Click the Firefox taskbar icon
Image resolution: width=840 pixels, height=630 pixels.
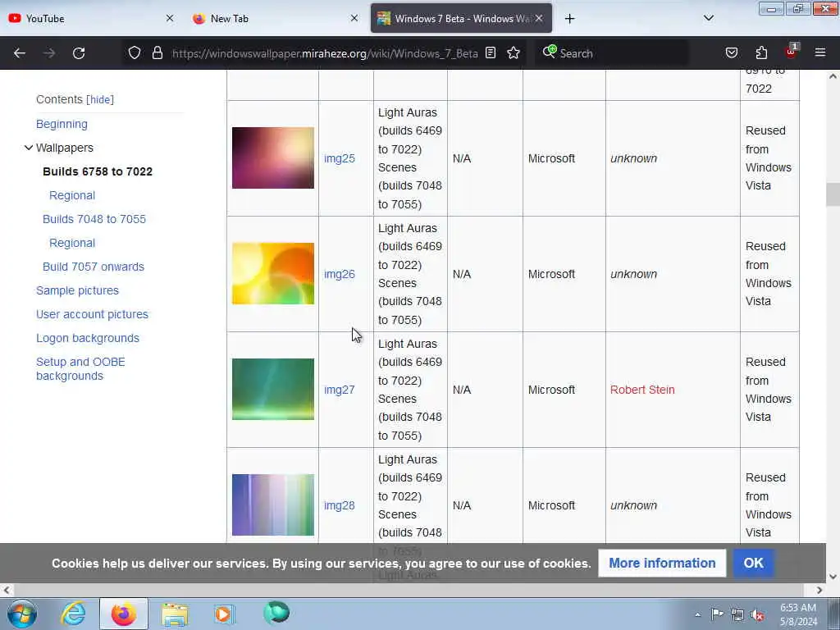(124, 614)
